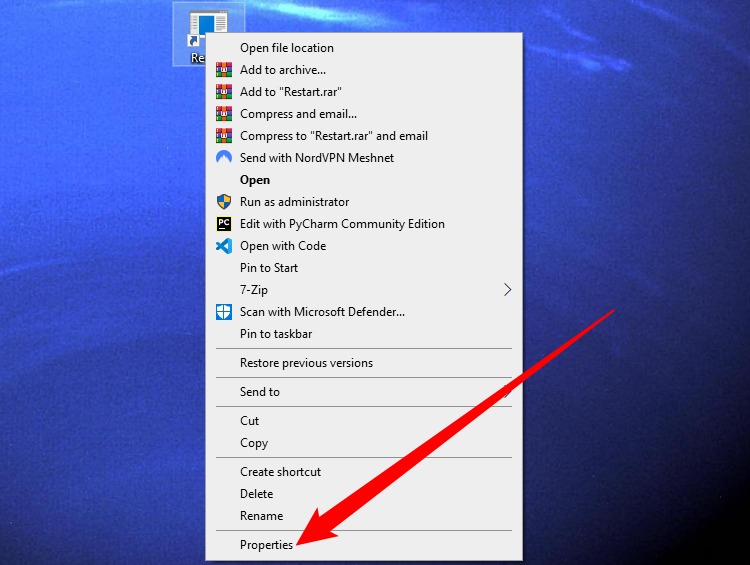Viewport: 750px width, 565px height.
Task: Select Properties at the menu bottom
Action: [x=364, y=545]
